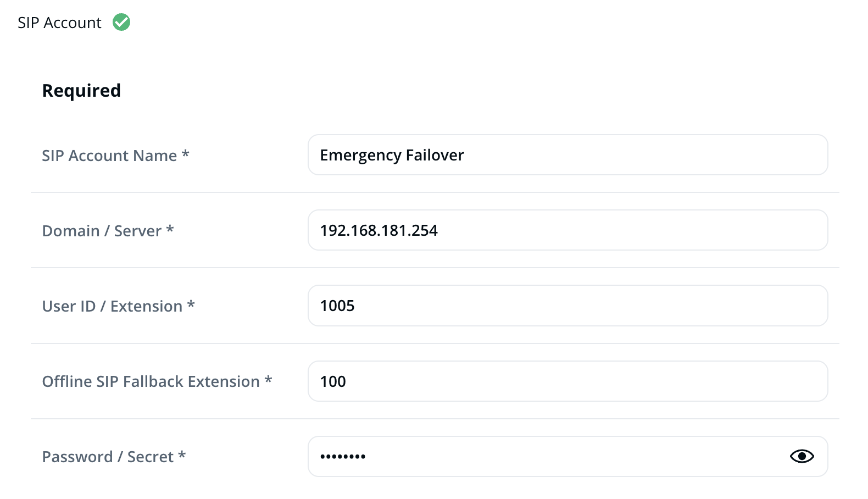The image size is (868, 499).
Task: Edit the Offline SIP Fallback Extension field
Action: (567, 381)
